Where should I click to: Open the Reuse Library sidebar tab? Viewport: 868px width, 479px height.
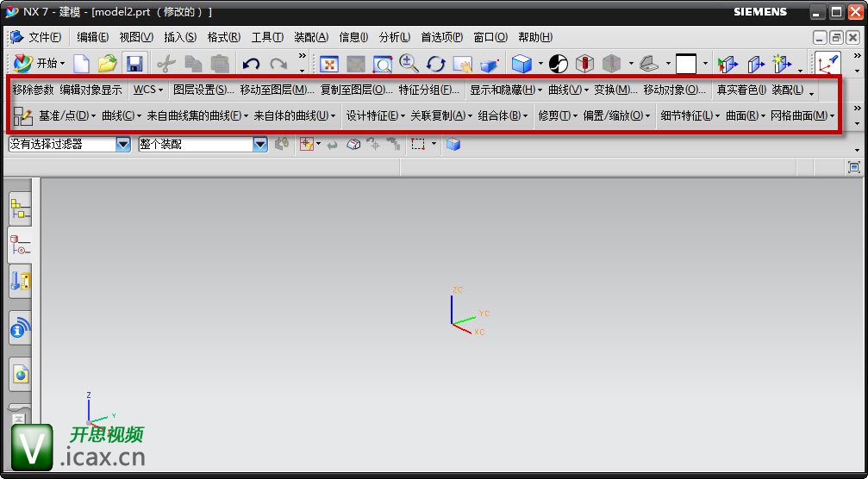point(20,282)
